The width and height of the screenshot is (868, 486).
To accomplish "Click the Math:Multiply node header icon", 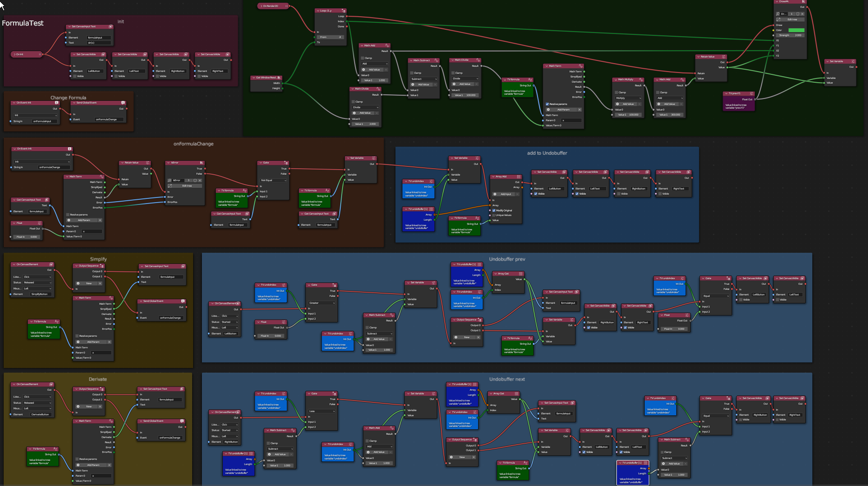I will click(641, 79).
